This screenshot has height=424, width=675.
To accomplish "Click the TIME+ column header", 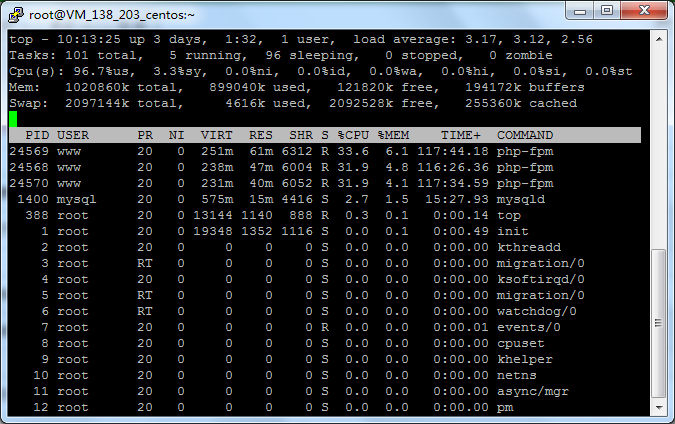I will point(461,135).
